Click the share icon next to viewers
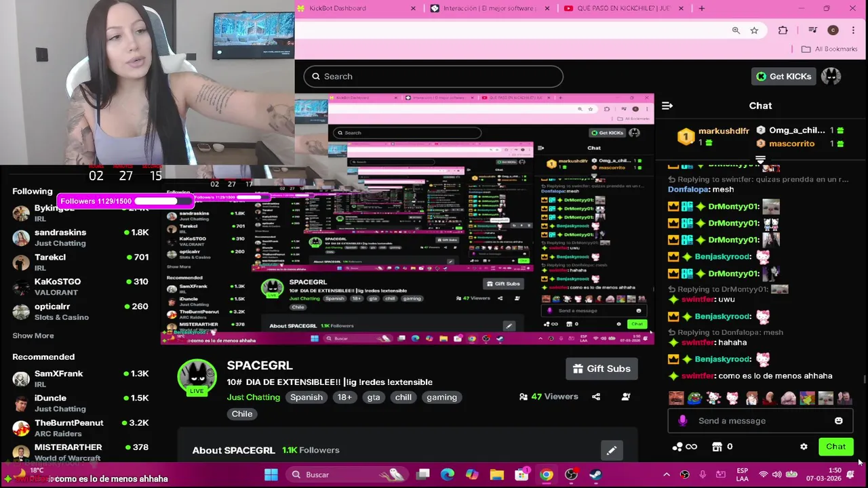Image resolution: width=868 pixels, height=488 pixels. click(x=596, y=396)
